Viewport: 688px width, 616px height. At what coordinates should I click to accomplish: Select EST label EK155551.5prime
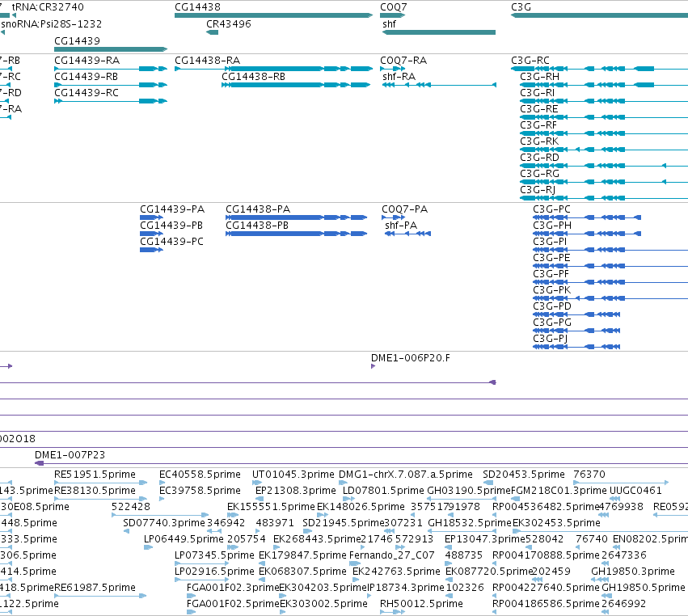[x=271, y=506]
